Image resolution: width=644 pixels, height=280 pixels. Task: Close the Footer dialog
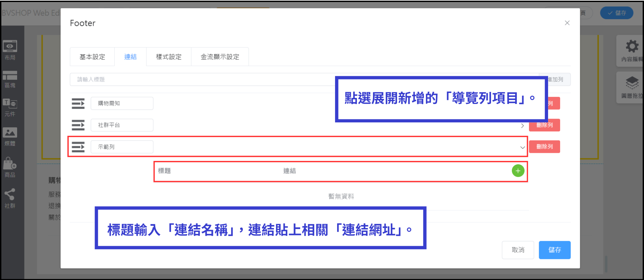(x=567, y=23)
